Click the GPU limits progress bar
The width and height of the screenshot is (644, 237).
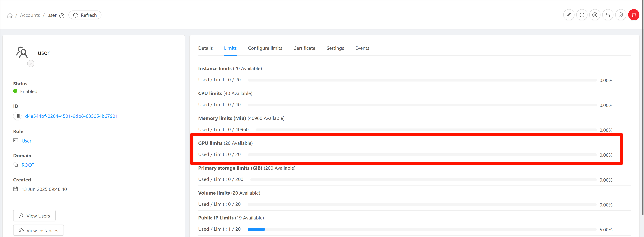422,155
